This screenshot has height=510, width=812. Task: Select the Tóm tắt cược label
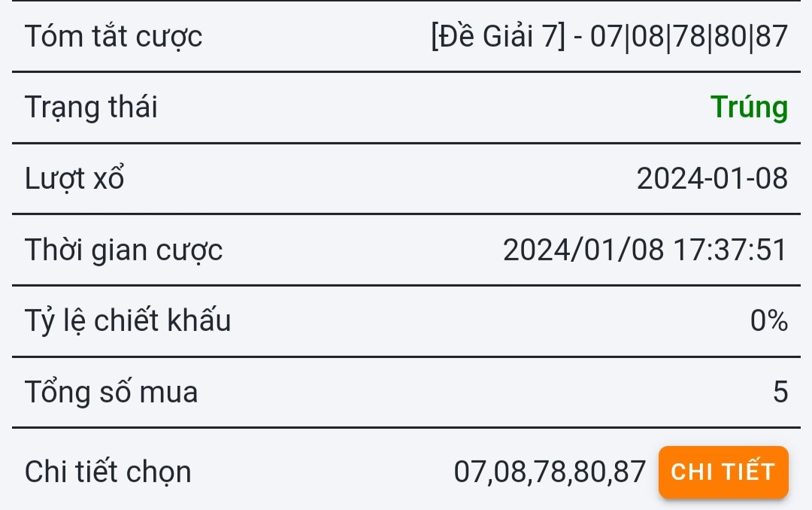[x=114, y=37]
